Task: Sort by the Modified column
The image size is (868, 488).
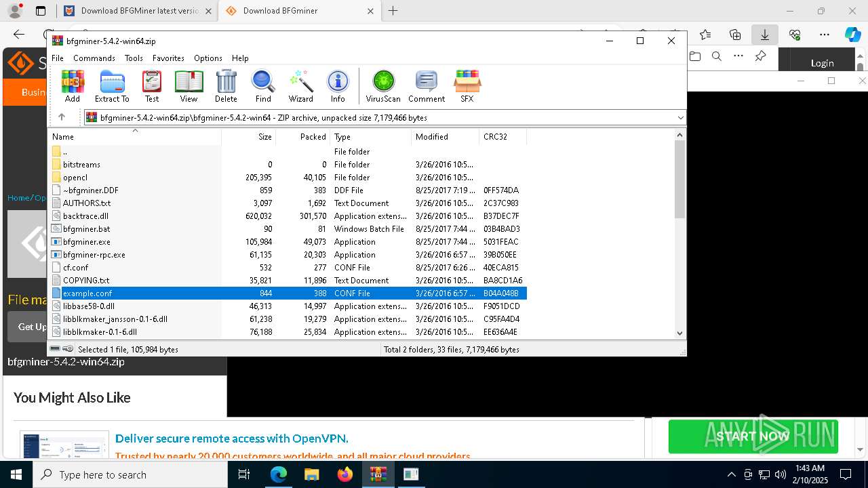Action: pyautogui.click(x=445, y=136)
